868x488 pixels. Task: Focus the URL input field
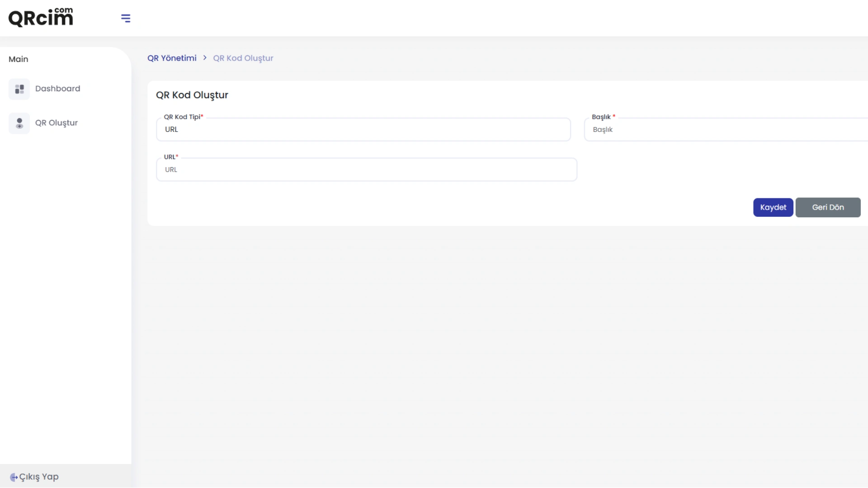[x=366, y=170]
